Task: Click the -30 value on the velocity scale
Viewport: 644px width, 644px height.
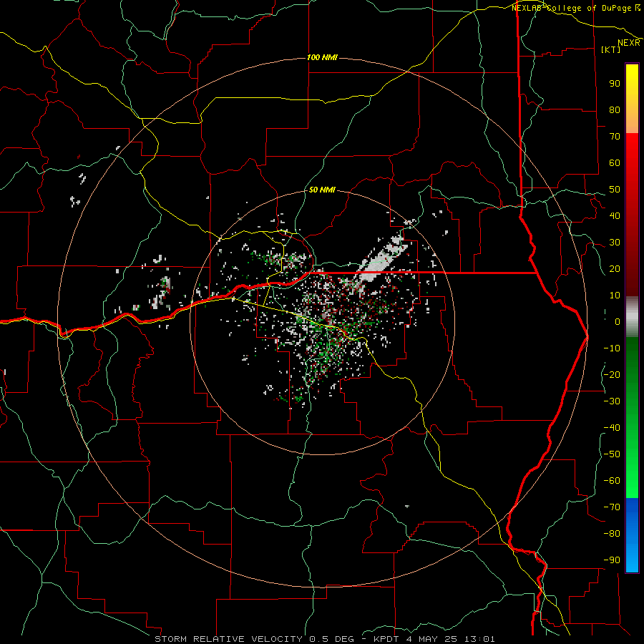Action: [x=612, y=401]
